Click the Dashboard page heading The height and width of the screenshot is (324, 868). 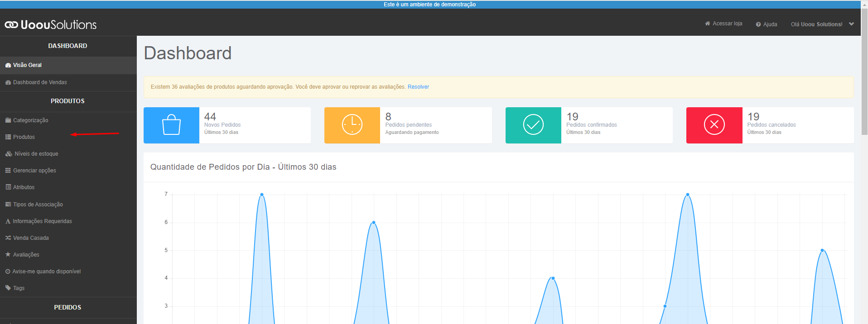188,53
